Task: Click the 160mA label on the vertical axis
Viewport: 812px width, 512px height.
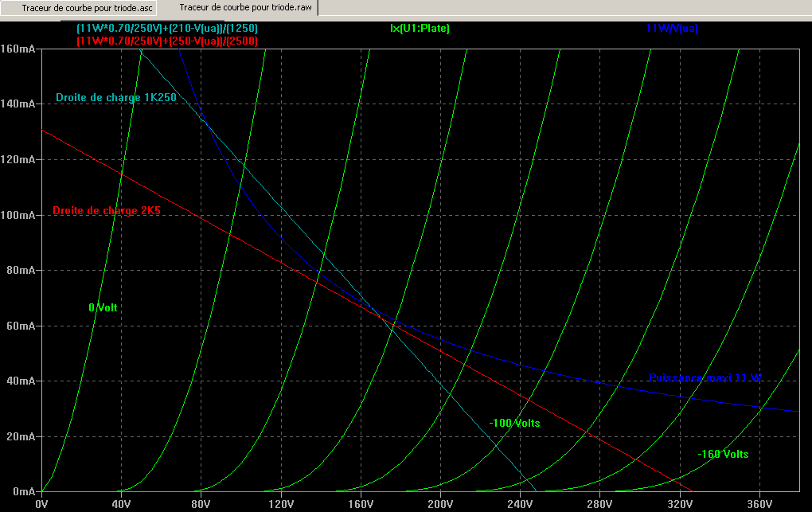Action: point(18,49)
